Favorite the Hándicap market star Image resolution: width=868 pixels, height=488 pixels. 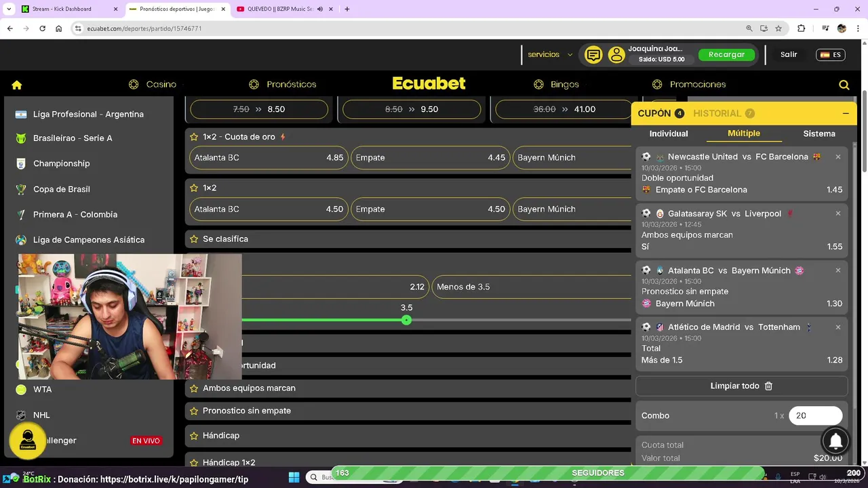tap(194, 436)
